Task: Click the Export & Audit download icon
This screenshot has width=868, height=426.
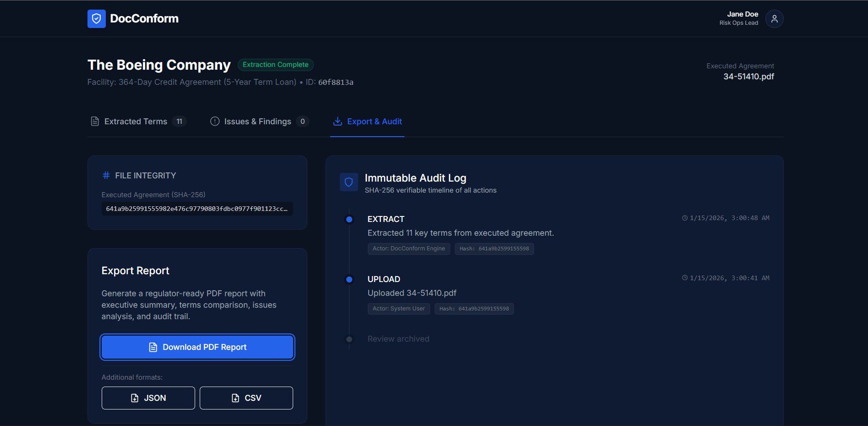Action: point(338,121)
